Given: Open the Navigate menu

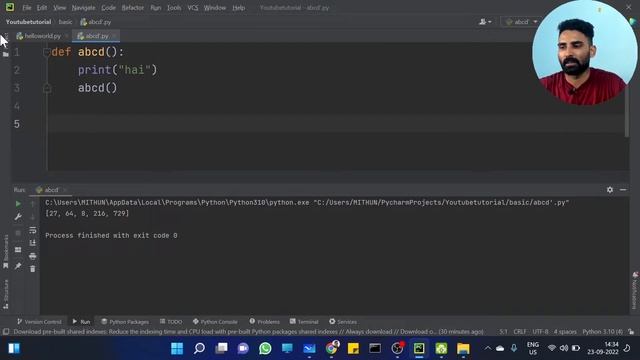Looking at the screenshot, I should (83, 8).
